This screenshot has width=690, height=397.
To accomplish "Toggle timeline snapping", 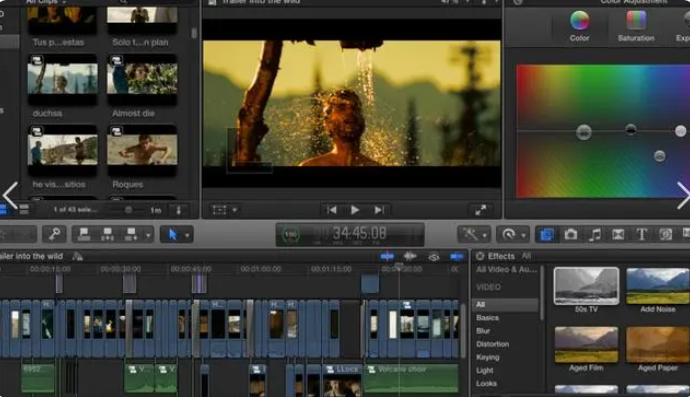I will pyautogui.click(x=457, y=256).
